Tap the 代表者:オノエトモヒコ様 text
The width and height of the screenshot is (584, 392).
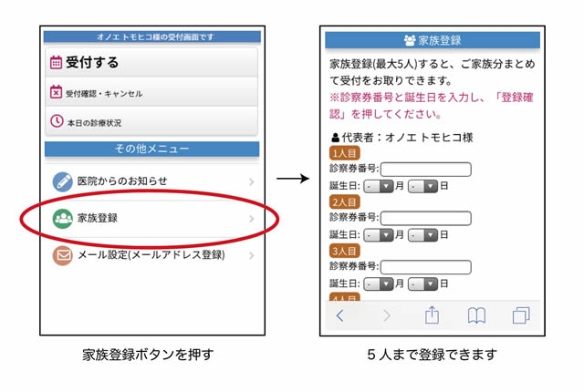408,138
